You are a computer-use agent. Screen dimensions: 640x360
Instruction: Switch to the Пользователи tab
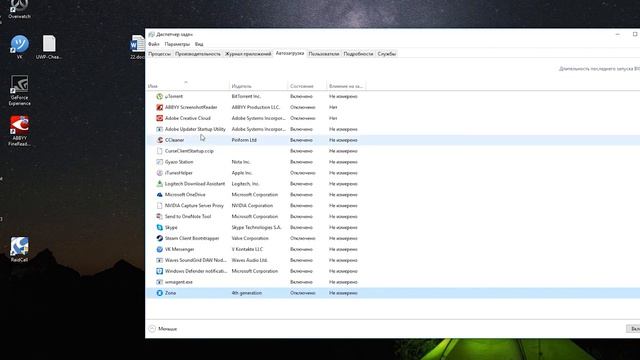click(324, 54)
